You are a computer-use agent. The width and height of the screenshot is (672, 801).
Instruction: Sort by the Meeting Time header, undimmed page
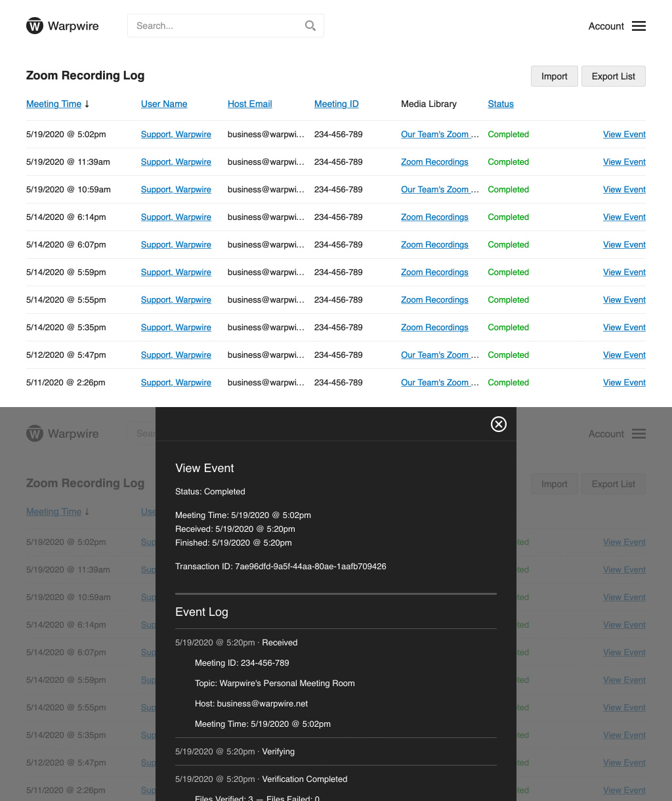pyautogui.click(x=54, y=104)
